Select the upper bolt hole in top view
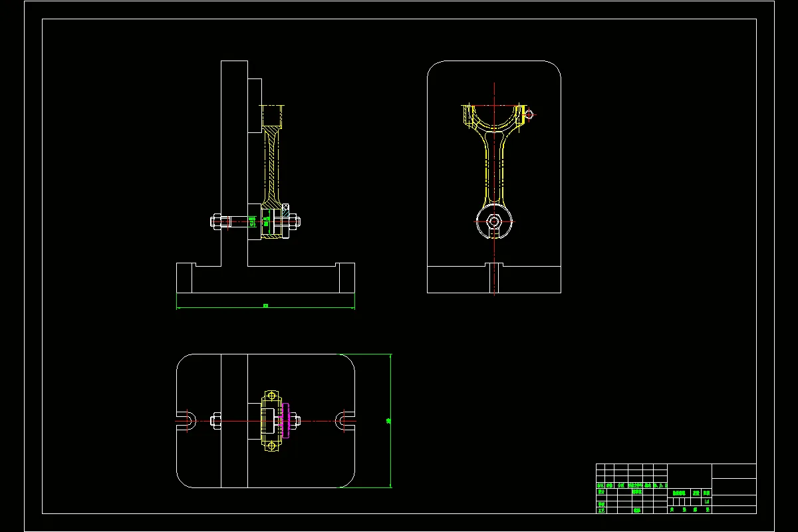This screenshot has width=798, height=532. [271, 396]
